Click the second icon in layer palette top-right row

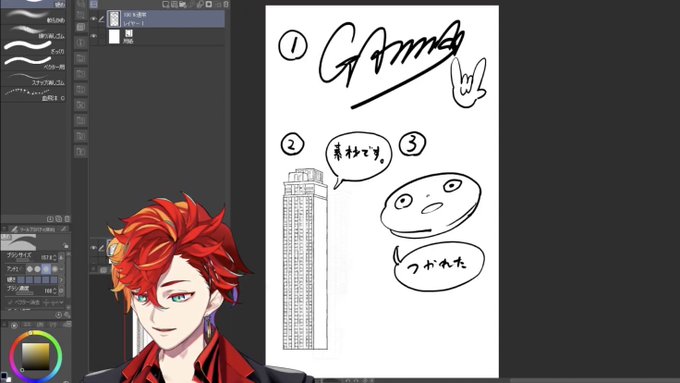[174, 4]
